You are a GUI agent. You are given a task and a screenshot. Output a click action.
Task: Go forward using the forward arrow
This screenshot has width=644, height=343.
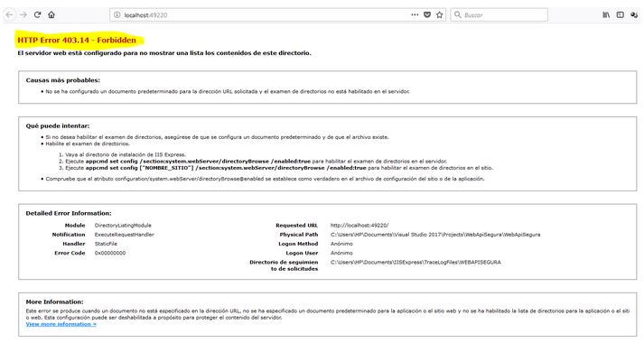[x=23, y=14]
